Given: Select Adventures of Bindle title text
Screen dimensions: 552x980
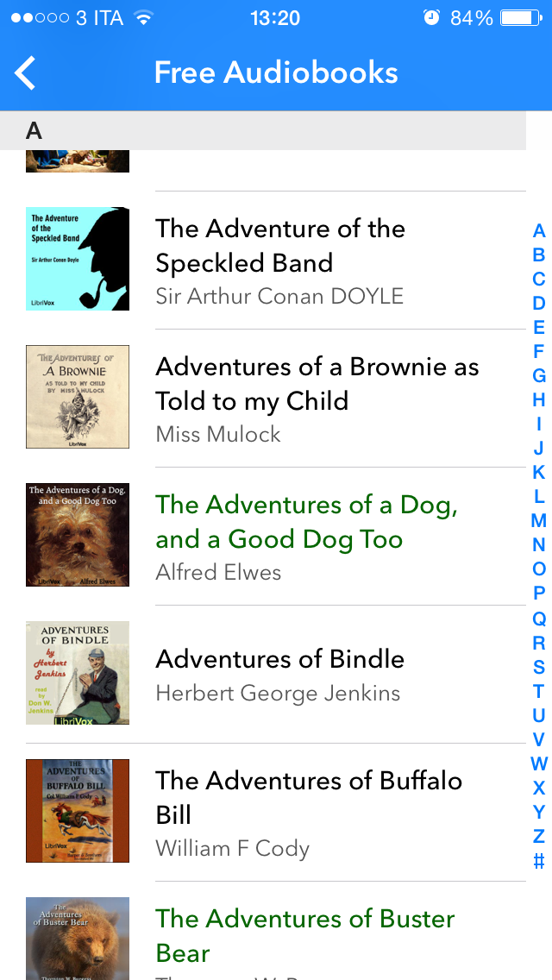Looking at the screenshot, I should 279,659.
